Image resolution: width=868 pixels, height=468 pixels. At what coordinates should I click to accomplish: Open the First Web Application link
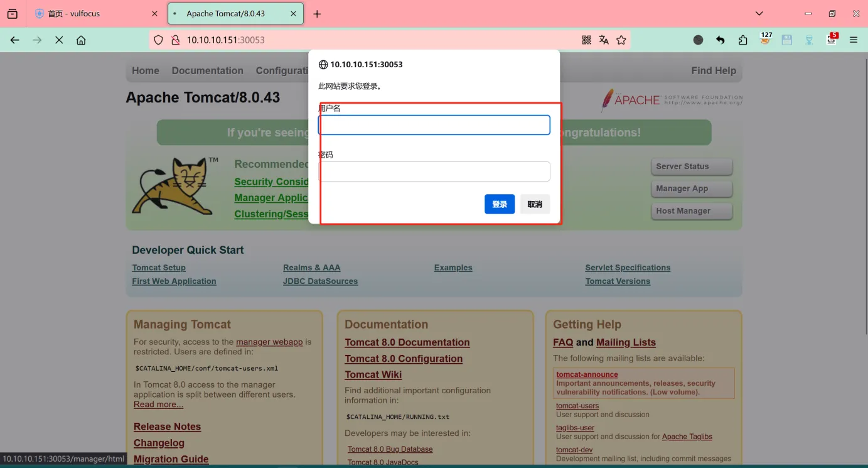coord(174,281)
